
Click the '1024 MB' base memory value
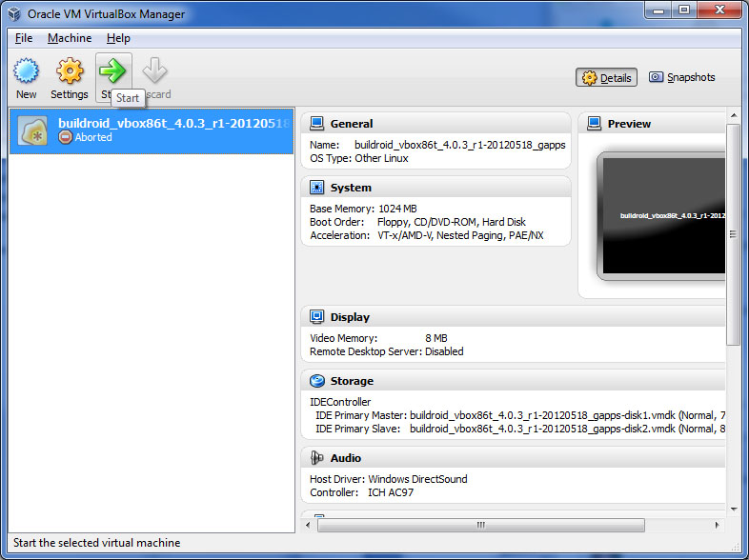pos(397,209)
